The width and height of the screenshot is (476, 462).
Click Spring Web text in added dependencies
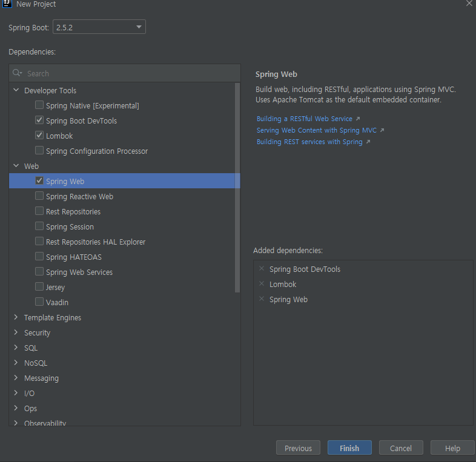click(x=288, y=299)
